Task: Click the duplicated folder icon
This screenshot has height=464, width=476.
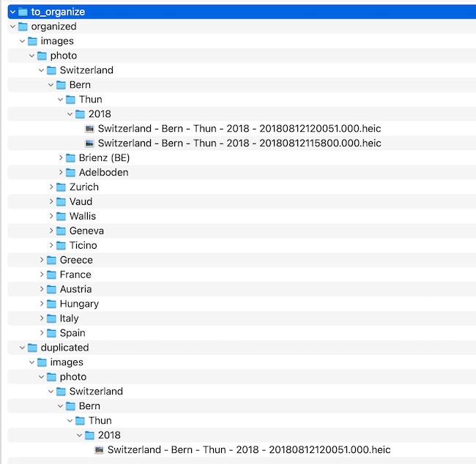Action: tap(32, 348)
